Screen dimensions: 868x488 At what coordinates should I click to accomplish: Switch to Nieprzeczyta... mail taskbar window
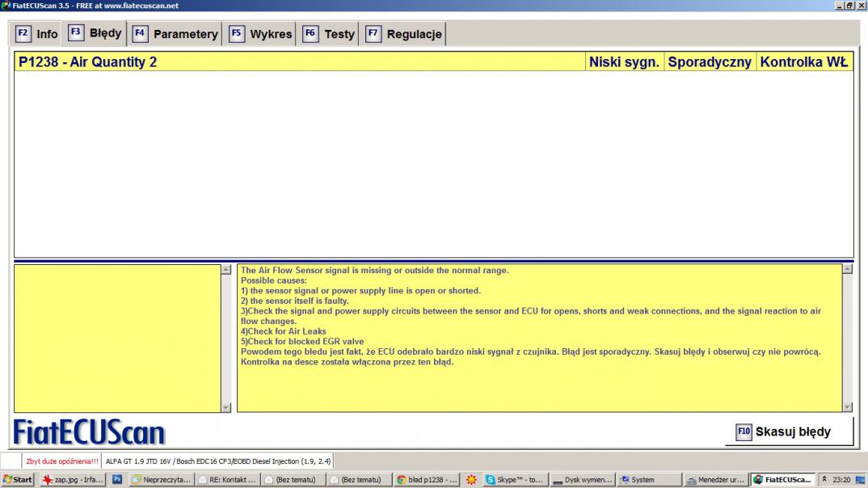(161, 480)
